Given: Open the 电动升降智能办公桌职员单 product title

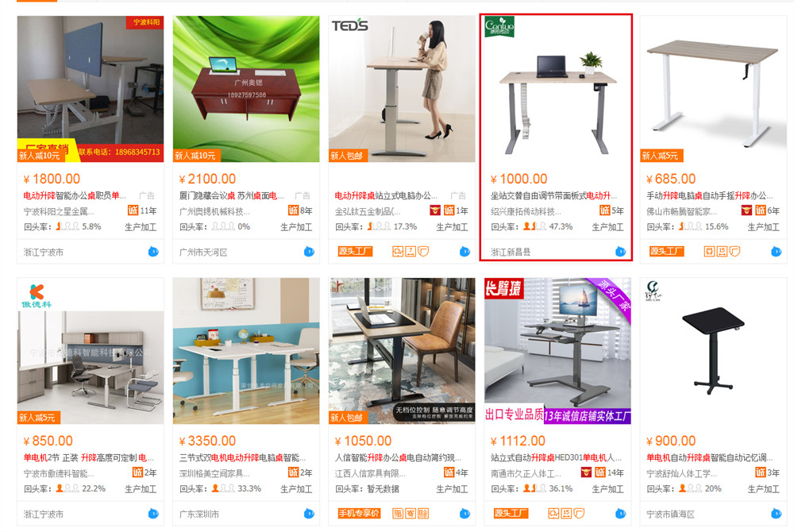Looking at the screenshot, I should point(75,195).
